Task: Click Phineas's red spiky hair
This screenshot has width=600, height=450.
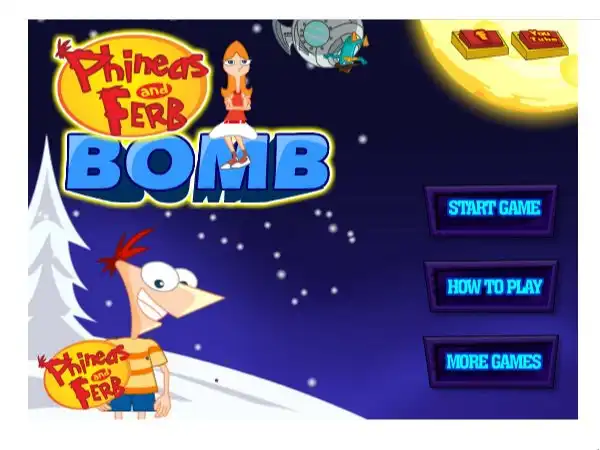Action: coord(126,250)
